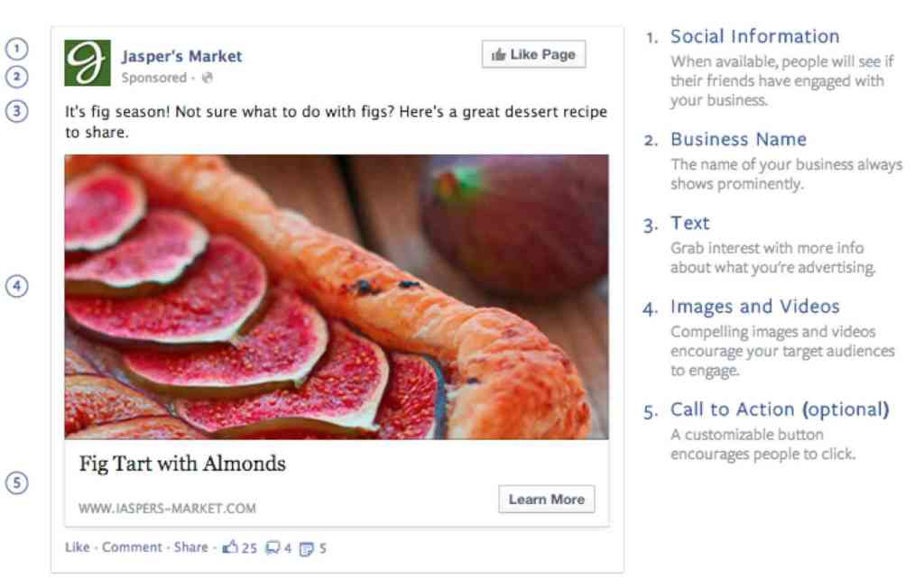Viewport: 924px width, 588px height.
Task: Click the circled number 5 marker
Action: pyautogui.click(x=17, y=482)
